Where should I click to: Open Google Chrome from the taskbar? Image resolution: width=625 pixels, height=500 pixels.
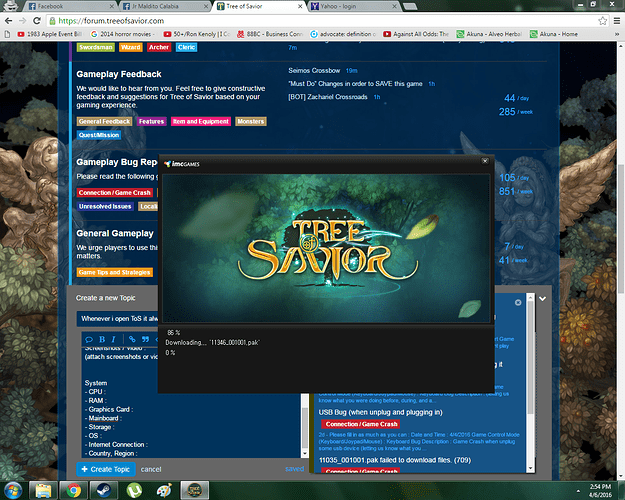click(71, 489)
